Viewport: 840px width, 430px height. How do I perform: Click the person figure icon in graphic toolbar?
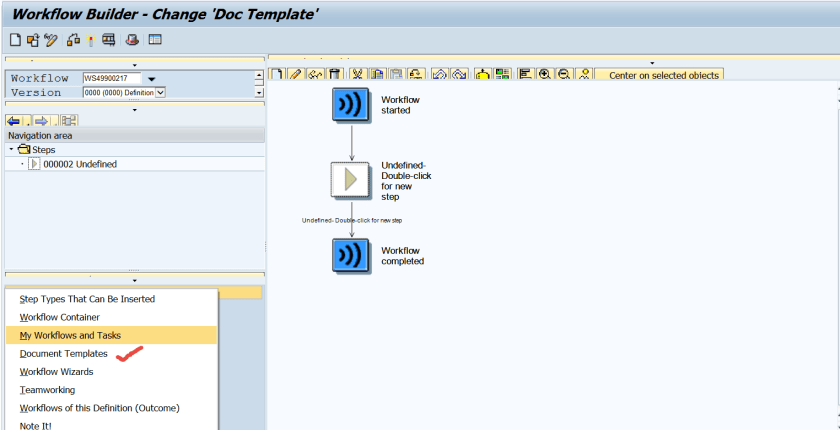[x=583, y=74]
